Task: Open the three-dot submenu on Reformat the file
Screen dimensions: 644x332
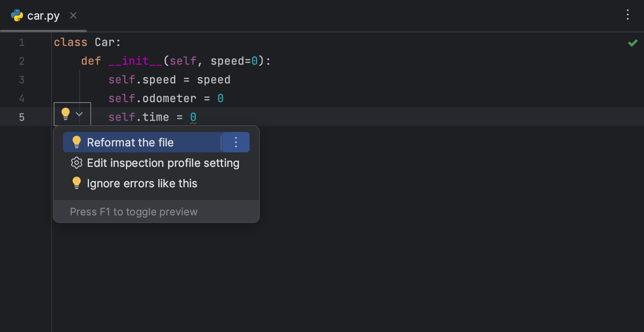Action: 236,142
